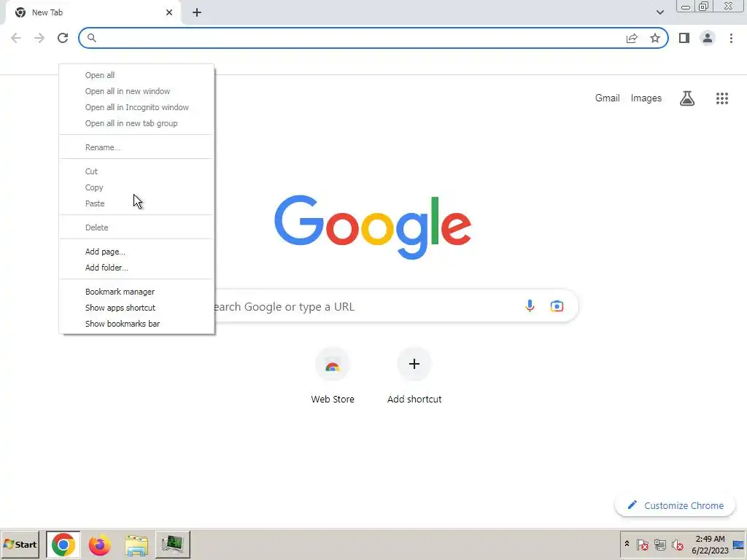Click the share page icon in address bar
This screenshot has width=747, height=560.
(632, 38)
